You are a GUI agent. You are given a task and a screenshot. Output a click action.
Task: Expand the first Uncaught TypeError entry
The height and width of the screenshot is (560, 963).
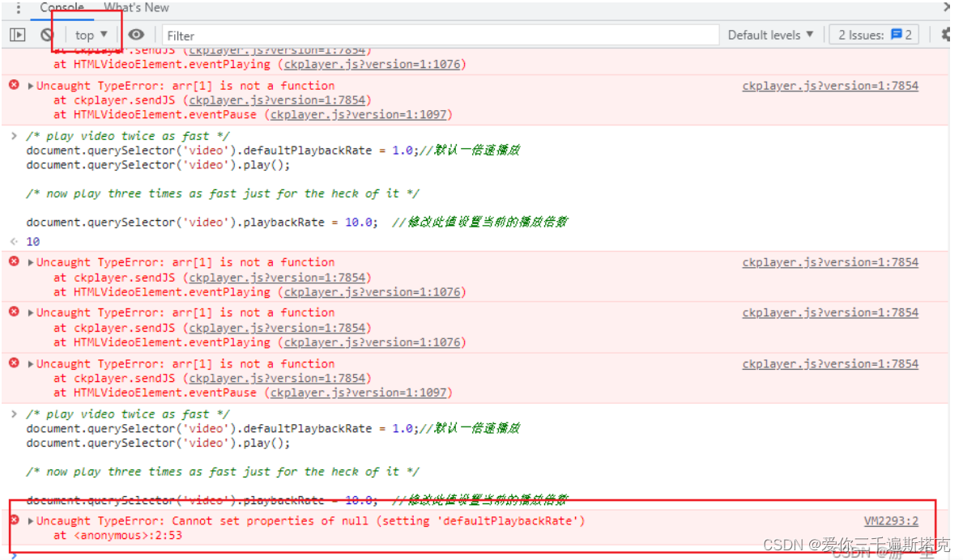pyautogui.click(x=29, y=84)
